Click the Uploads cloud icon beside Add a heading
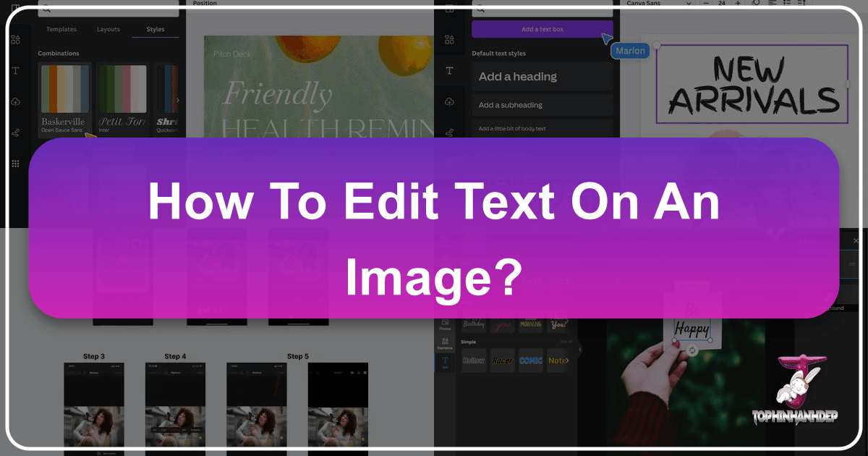The height and width of the screenshot is (456, 868). click(449, 101)
